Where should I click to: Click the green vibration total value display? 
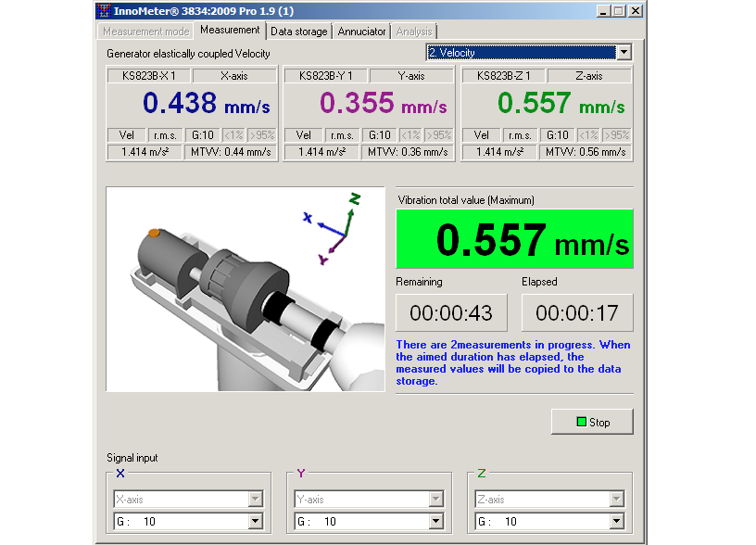point(514,240)
